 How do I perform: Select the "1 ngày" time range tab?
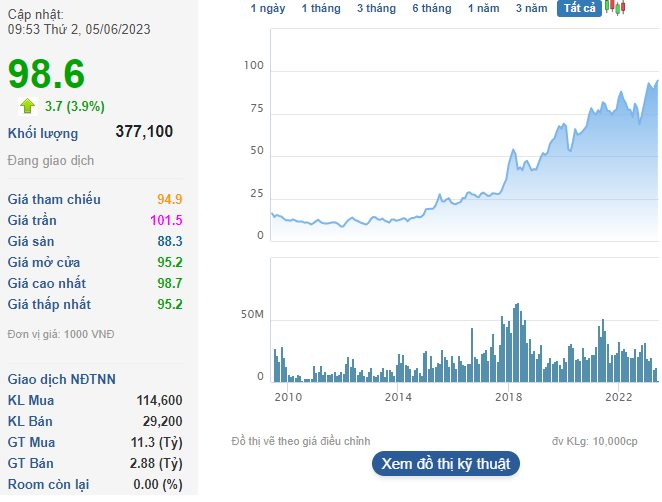pos(268,8)
